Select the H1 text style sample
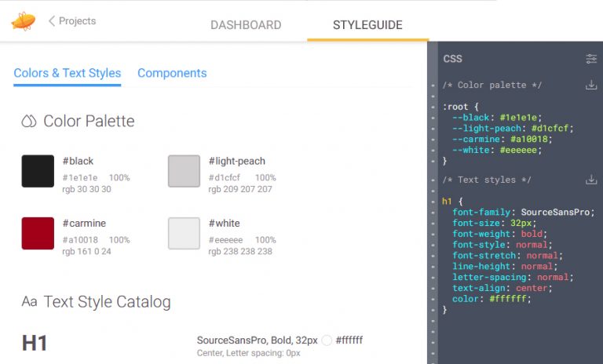 click(x=35, y=343)
